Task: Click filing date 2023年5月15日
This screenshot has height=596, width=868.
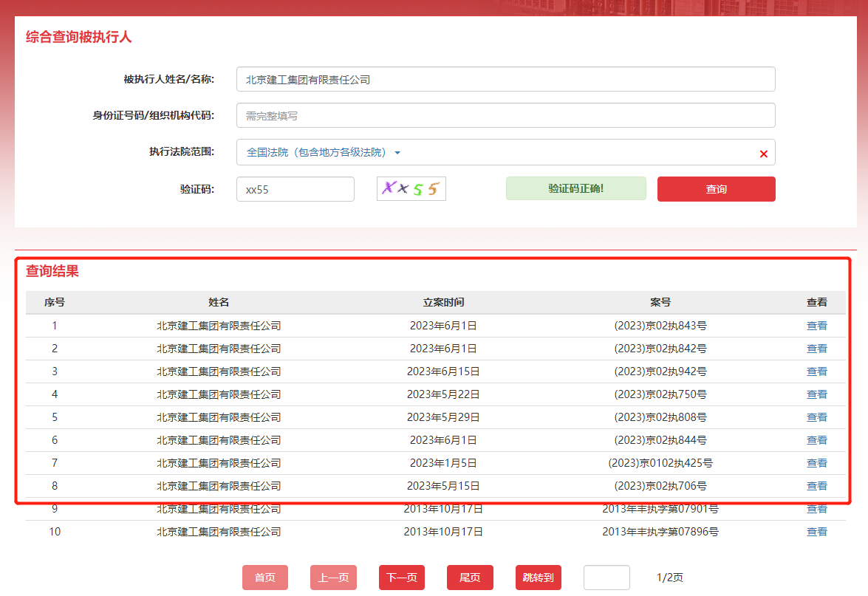Action: tap(443, 486)
